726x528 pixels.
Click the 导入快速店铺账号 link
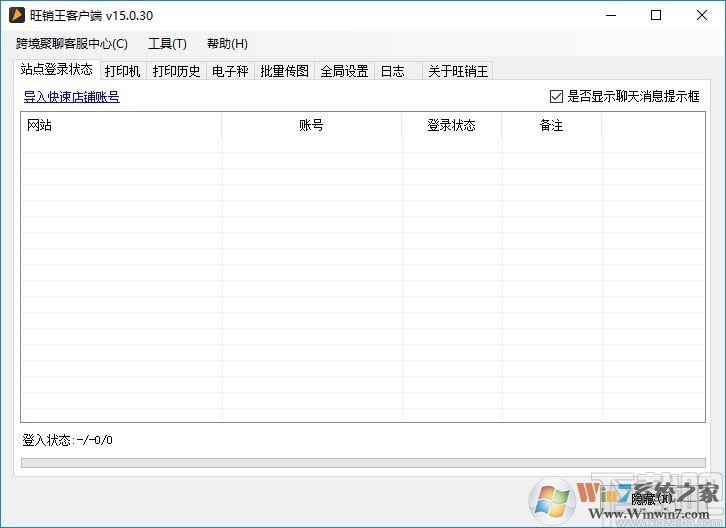coord(72,97)
